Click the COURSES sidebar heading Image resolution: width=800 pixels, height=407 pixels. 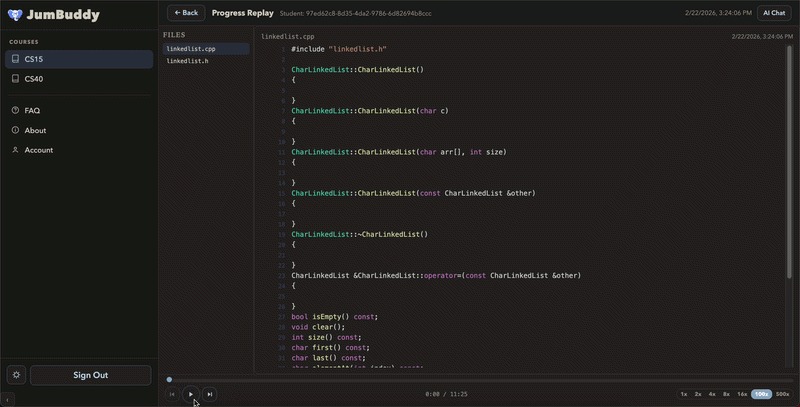tap(23, 42)
